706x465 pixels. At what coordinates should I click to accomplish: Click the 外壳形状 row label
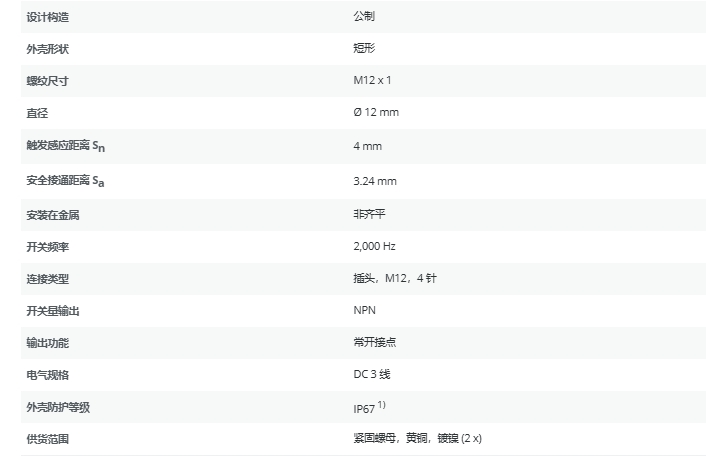(x=48, y=48)
